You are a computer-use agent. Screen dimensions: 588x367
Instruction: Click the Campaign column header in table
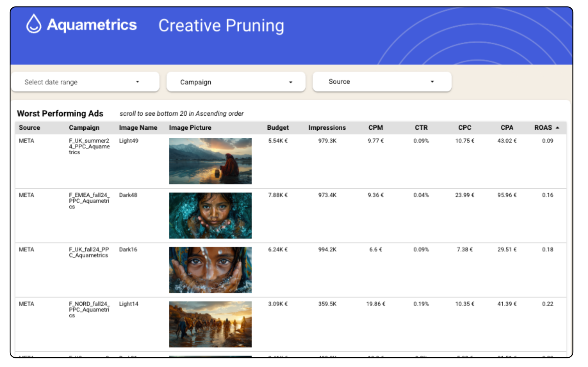(x=84, y=128)
